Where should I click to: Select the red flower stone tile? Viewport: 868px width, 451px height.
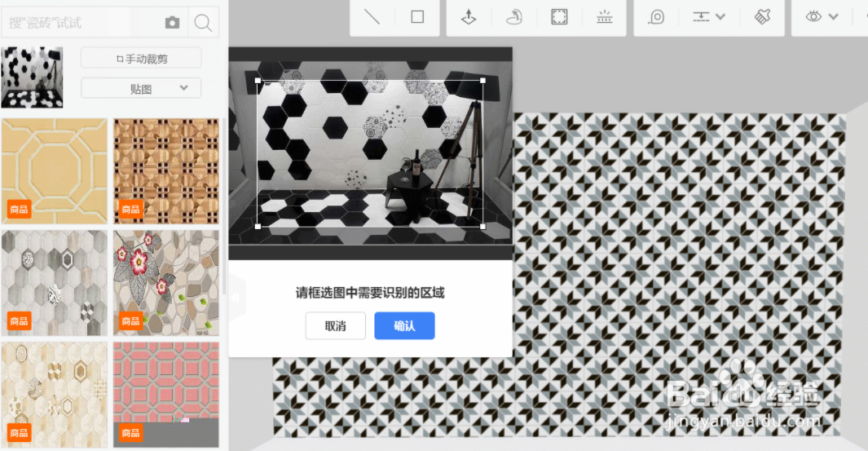pyautogui.click(x=166, y=283)
